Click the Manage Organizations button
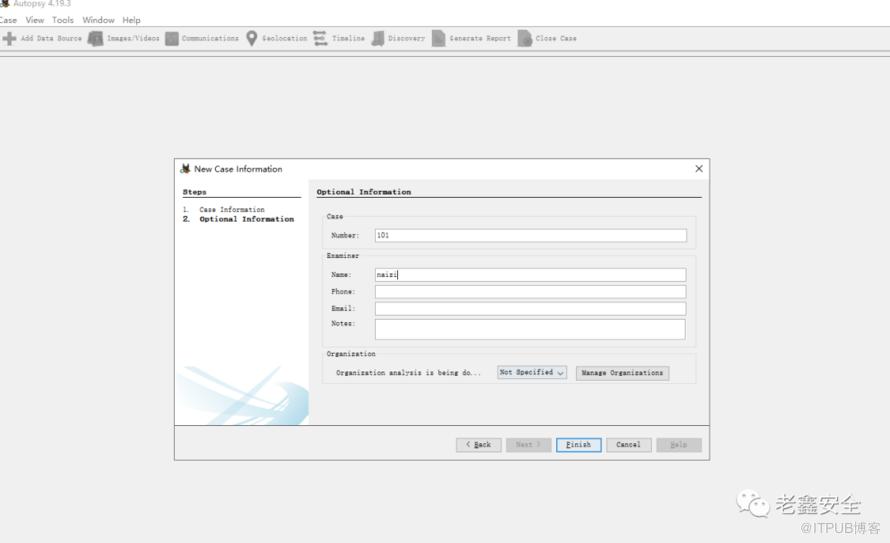Screen dimensions: 890x543 [622, 373]
